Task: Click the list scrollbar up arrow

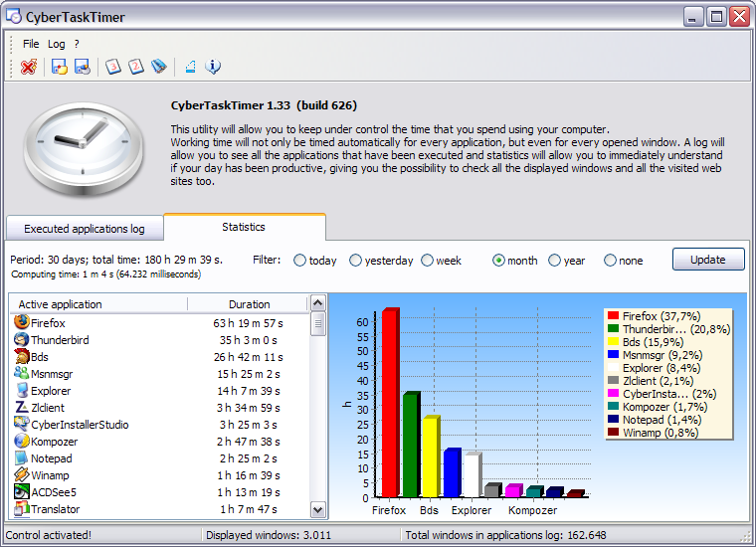Action: (317, 302)
